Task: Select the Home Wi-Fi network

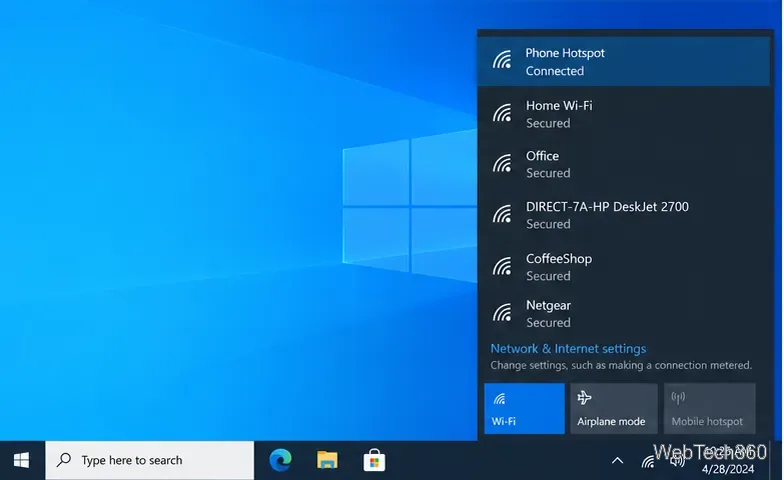Action: point(624,114)
